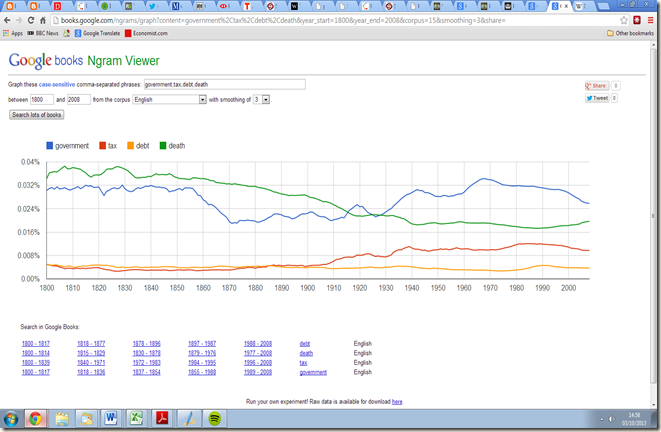The width and height of the screenshot is (661, 432).
Task: Switch to the red T icon tab
Action: point(247,6)
